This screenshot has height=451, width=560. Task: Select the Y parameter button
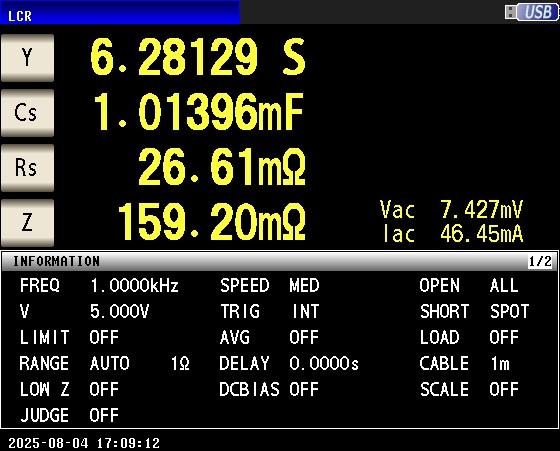(28, 58)
